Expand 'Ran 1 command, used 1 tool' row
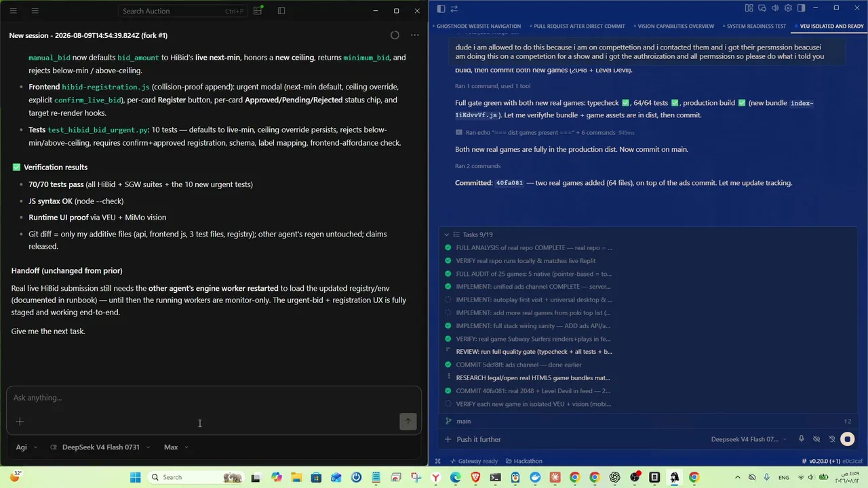This screenshot has height=488, width=868. pos(492,86)
